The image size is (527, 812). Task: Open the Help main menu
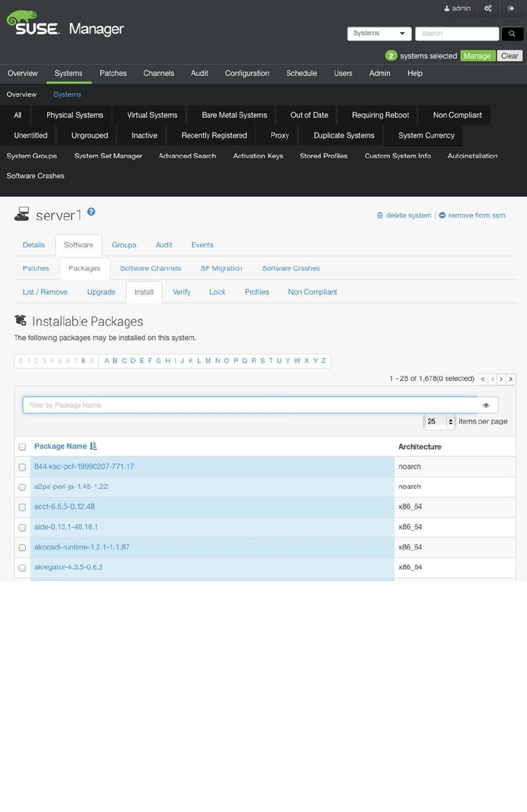coord(415,73)
